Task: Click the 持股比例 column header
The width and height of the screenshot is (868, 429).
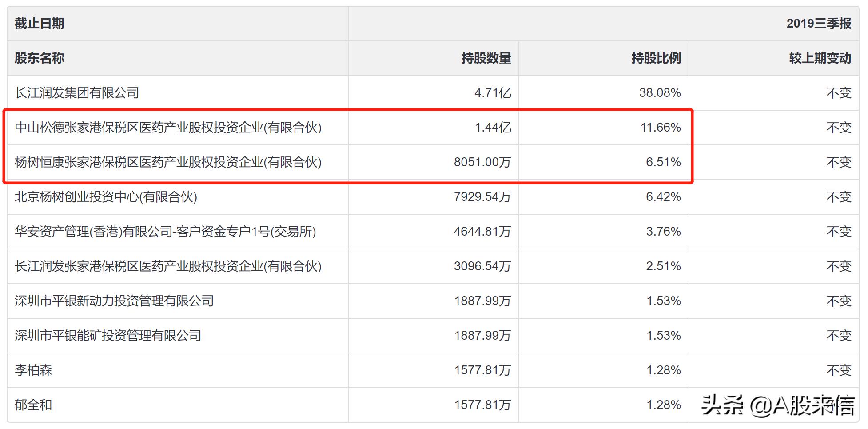Action: tap(656, 58)
